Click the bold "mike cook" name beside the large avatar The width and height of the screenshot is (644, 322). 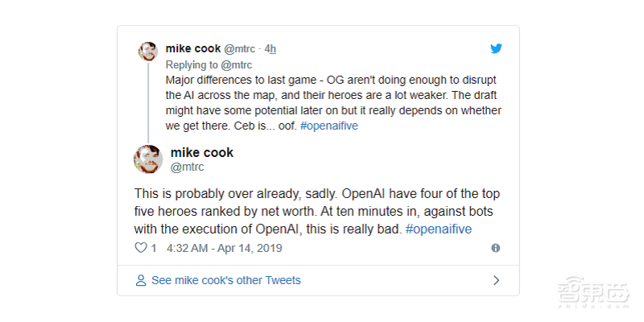tap(202, 153)
